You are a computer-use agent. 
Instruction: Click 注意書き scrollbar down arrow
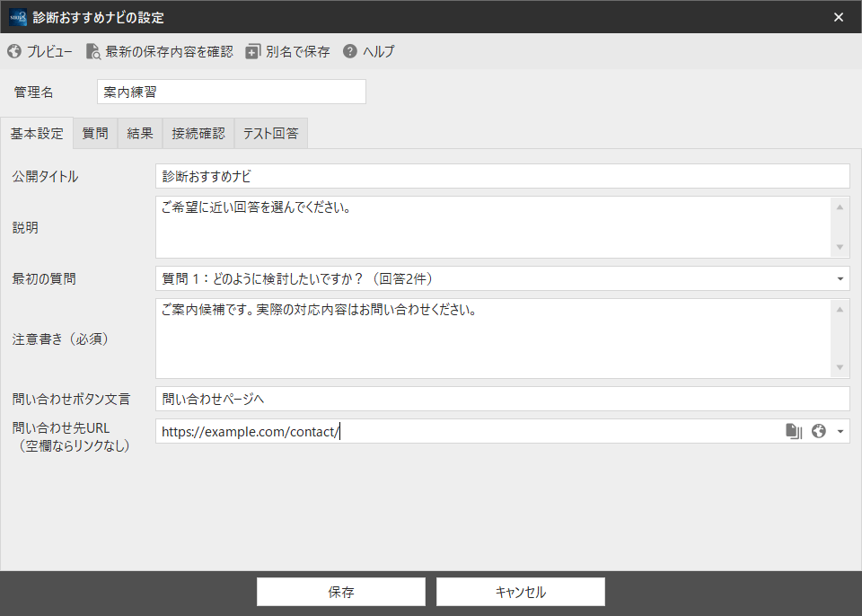(840, 367)
